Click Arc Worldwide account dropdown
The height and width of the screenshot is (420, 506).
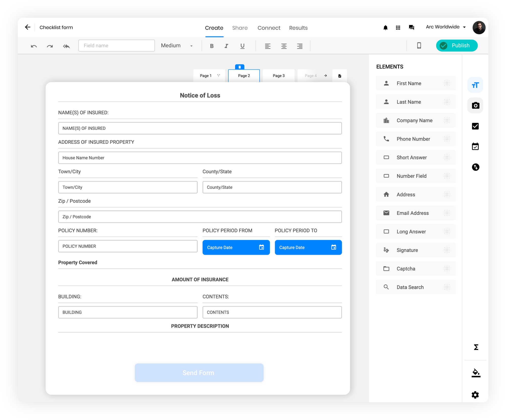click(x=446, y=27)
